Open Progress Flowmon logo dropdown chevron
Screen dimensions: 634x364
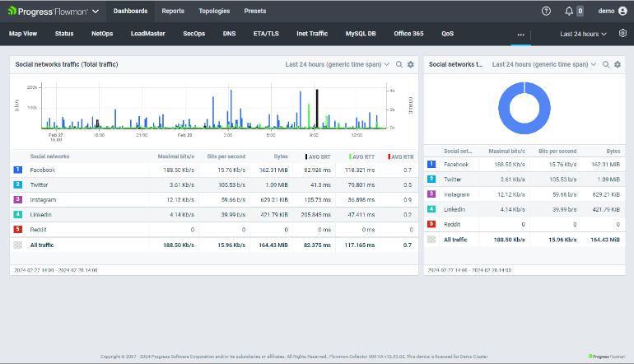coord(96,12)
